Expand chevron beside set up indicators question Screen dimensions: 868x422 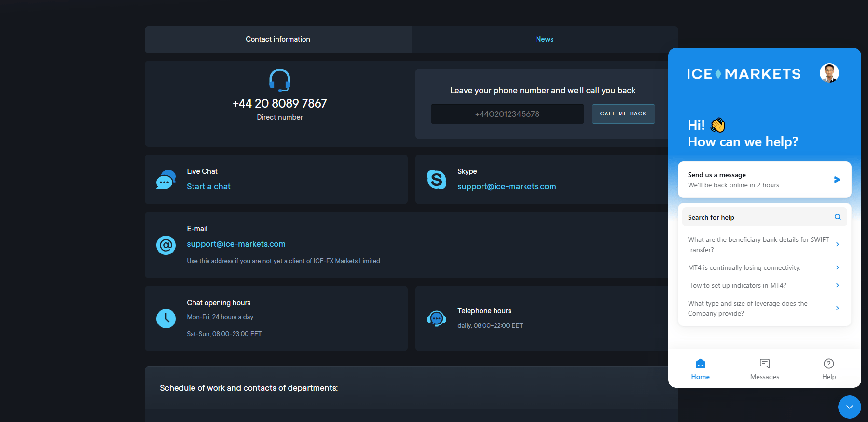point(838,285)
